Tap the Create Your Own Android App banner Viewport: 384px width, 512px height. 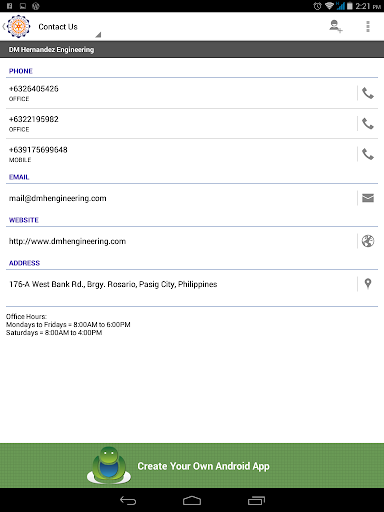click(x=192, y=466)
